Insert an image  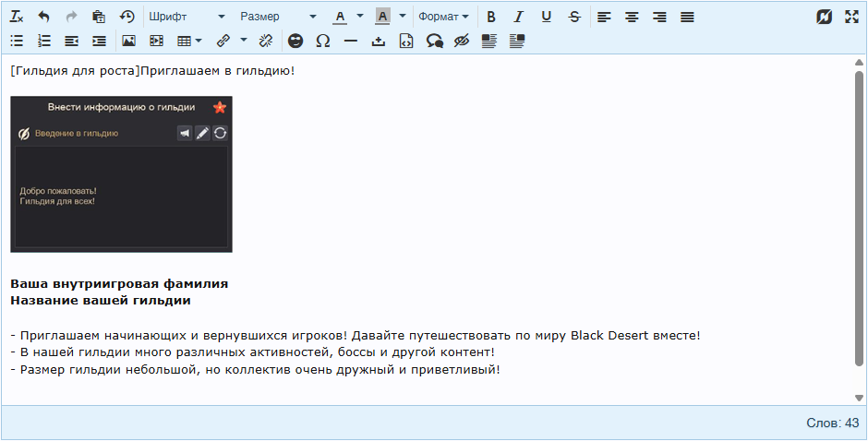click(x=128, y=41)
